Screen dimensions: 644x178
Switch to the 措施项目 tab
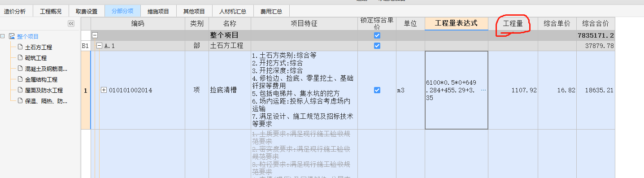(x=158, y=11)
